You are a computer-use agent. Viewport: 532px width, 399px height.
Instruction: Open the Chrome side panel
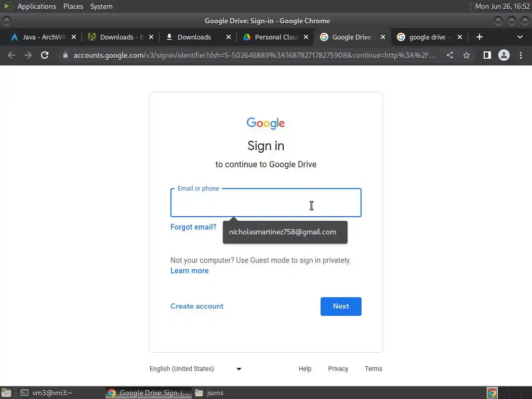(487, 55)
